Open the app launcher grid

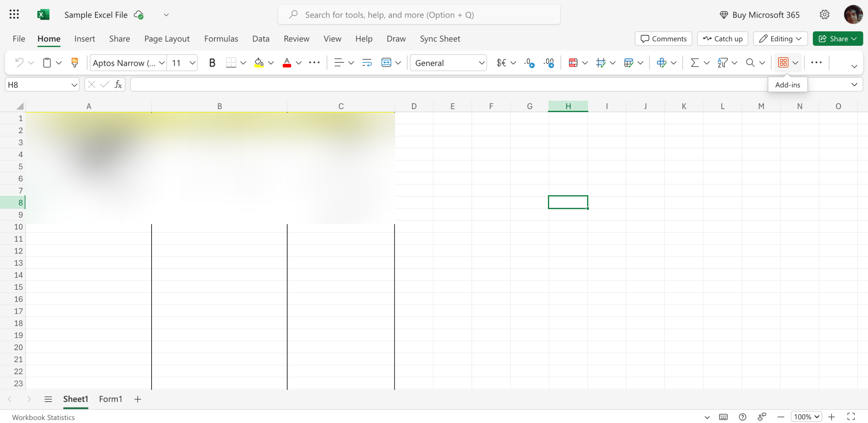[14, 15]
